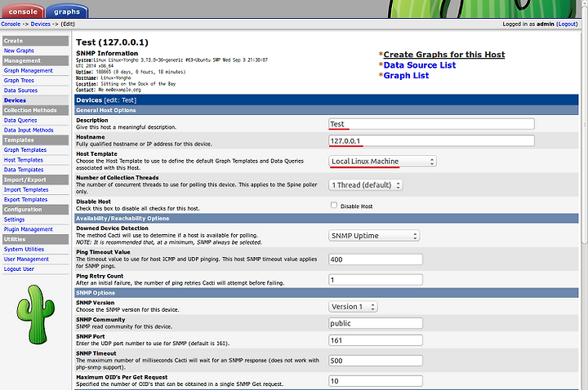Open the Graph List link
Viewport: 588px width, 390px height.
[x=406, y=76]
